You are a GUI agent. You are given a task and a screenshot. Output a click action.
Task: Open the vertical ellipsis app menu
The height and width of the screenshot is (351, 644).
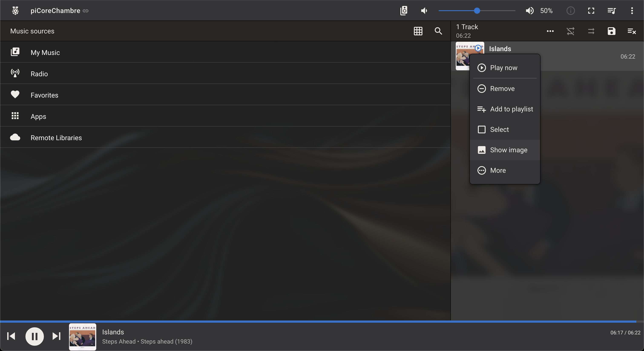point(632,10)
